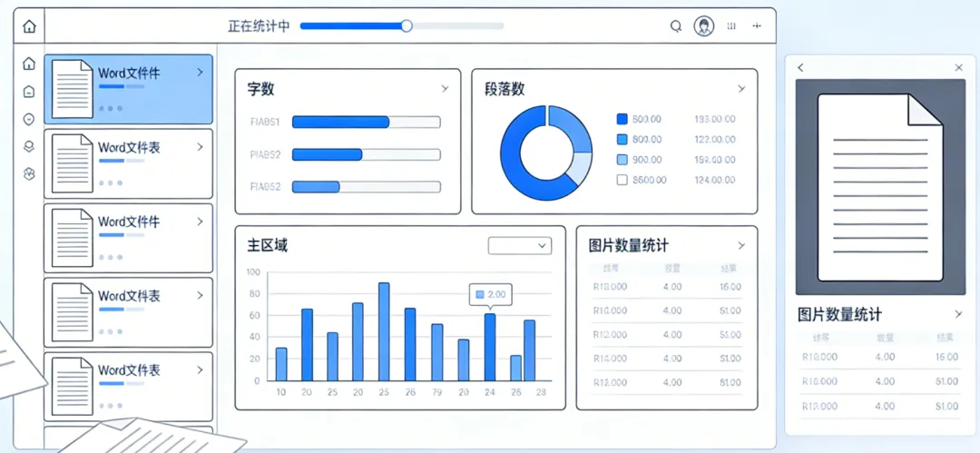Click the 100 label on the chart y-axis

(252, 272)
